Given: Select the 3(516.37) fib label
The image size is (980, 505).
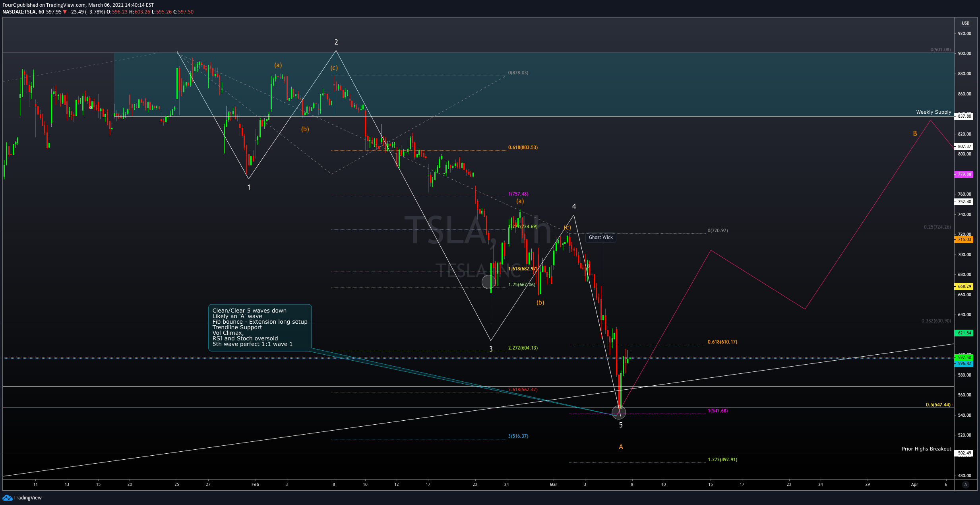Looking at the screenshot, I should pyautogui.click(x=518, y=436).
